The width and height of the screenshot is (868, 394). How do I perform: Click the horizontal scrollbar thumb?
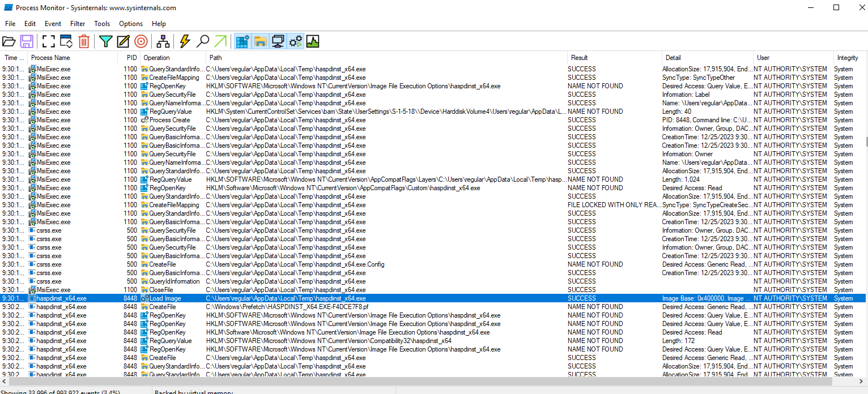420,382
